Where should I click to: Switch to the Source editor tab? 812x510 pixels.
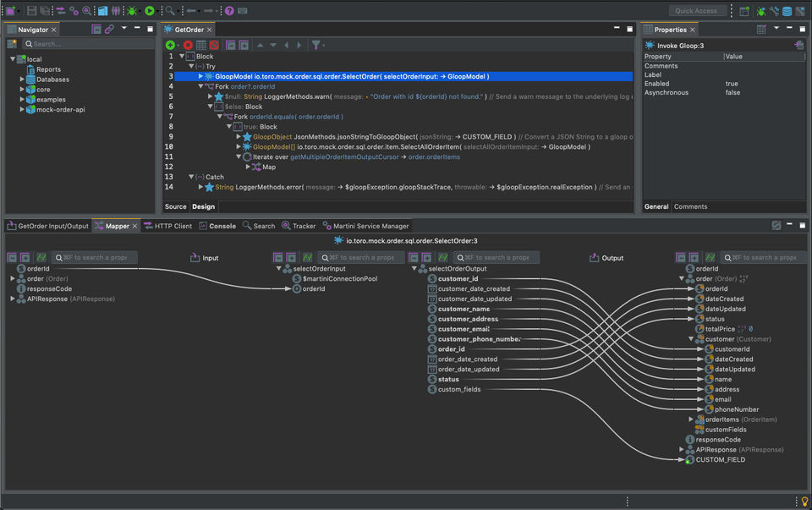point(176,206)
